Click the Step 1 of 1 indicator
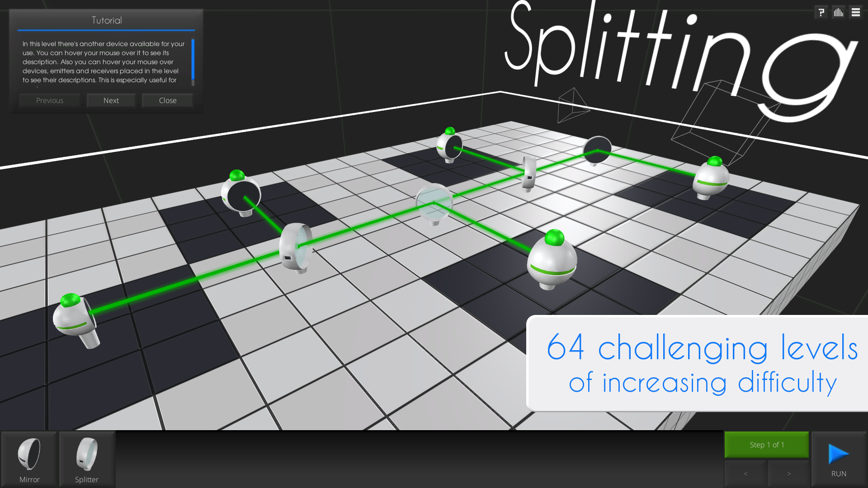This screenshot has height=488, width=868. 766,445
